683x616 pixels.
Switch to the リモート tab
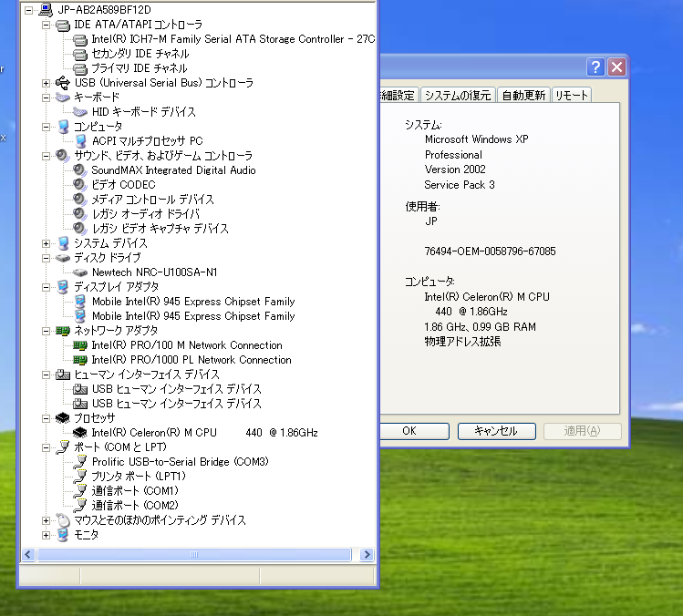pyautogui.click(x=572, y=95)
